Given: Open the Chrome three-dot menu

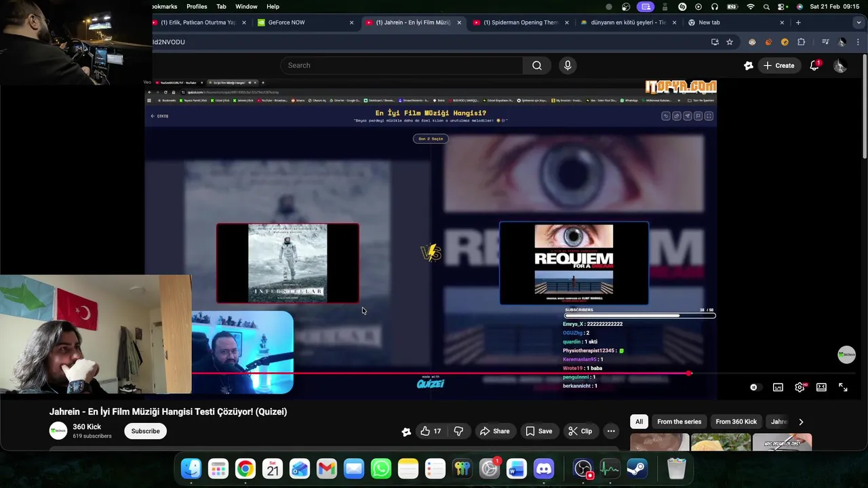Looking at the screenshot, I should pos(858,42).
